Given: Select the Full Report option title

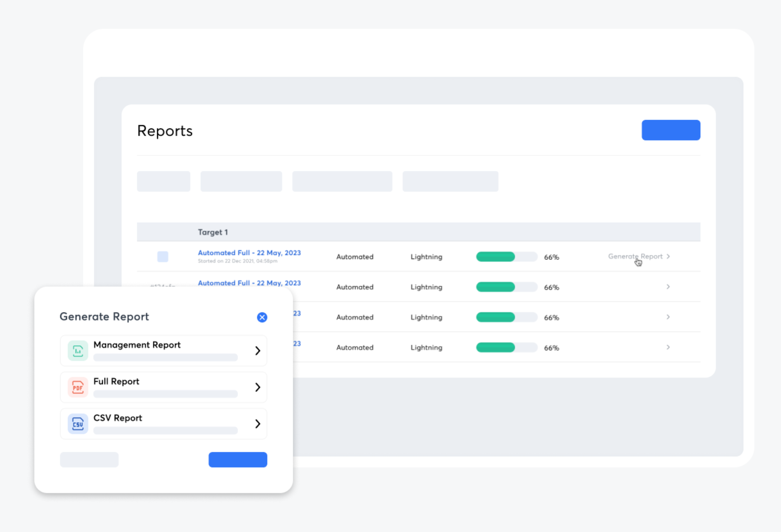Looking at the screenshot, I should click(x=116, y=382).
